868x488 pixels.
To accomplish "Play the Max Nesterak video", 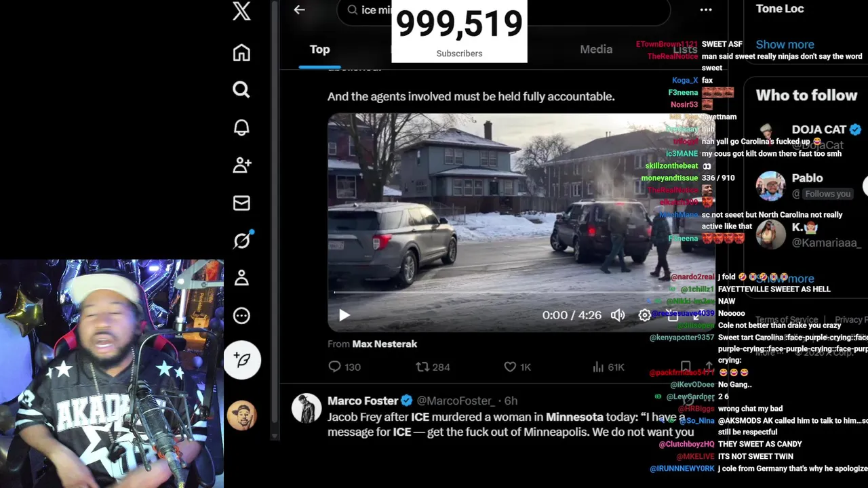I will [x=344, y=315].
